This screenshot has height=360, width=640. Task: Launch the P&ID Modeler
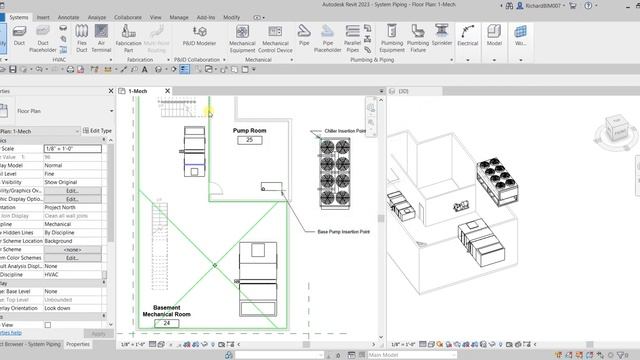coord(199,36)
